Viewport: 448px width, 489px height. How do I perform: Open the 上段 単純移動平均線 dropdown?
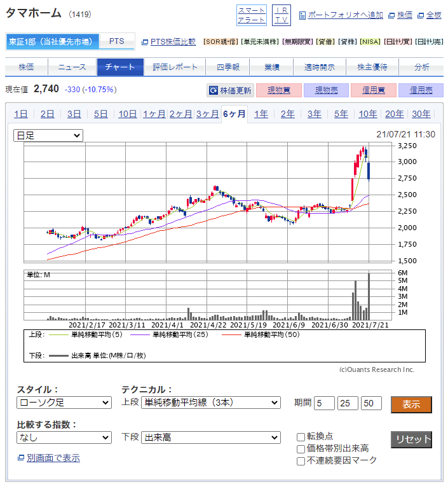pos(211,403)
